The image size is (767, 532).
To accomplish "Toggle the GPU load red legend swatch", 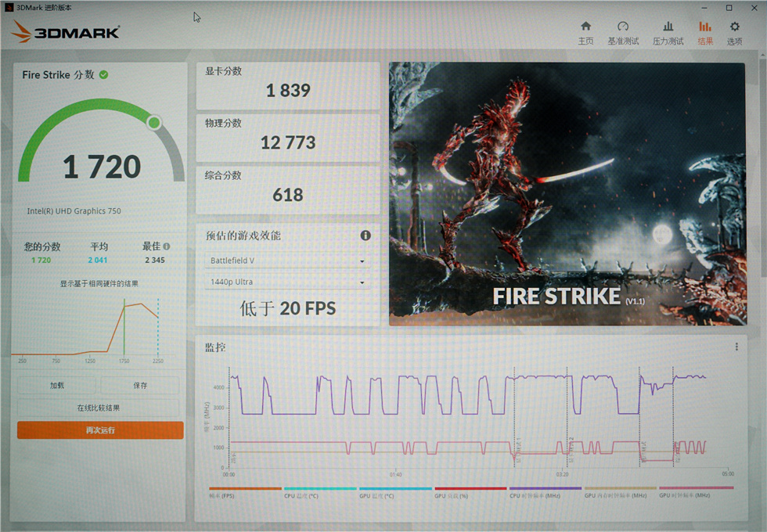I will [470, 488].
